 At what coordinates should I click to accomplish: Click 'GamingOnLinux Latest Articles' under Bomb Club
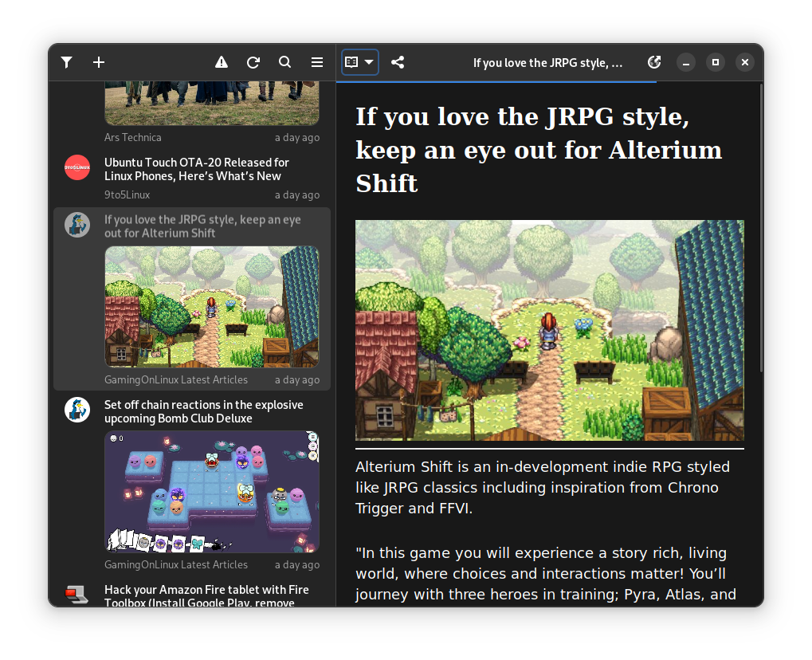(x=176, y=564)
